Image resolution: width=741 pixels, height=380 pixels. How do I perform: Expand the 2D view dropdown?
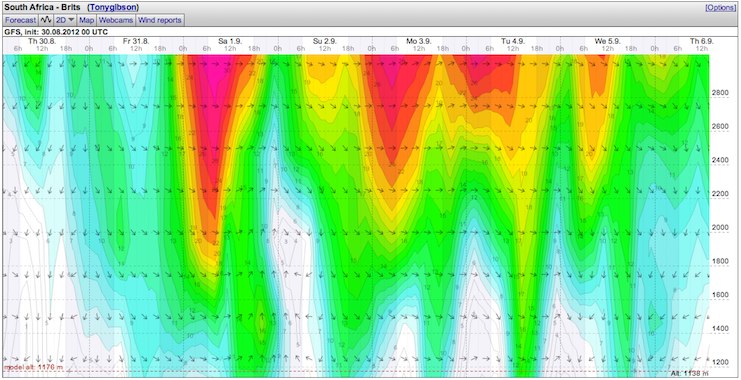[65, 20]
